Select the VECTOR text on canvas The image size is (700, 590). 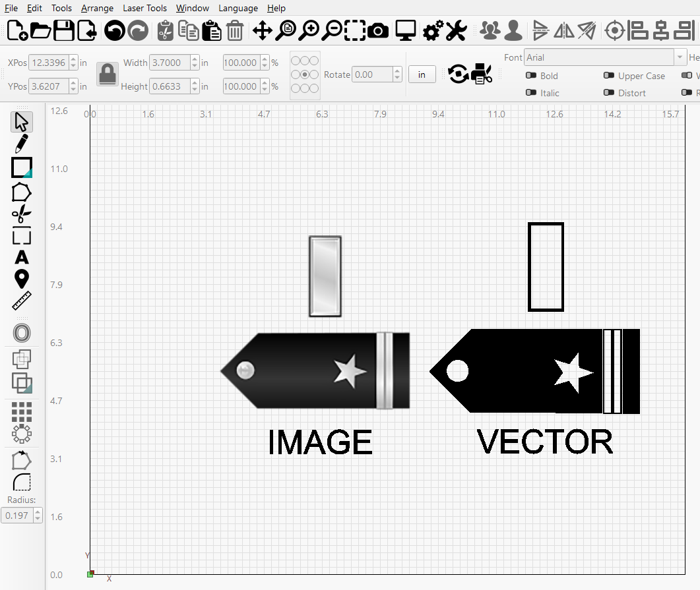pyautogui.click(x=545, y=442)
